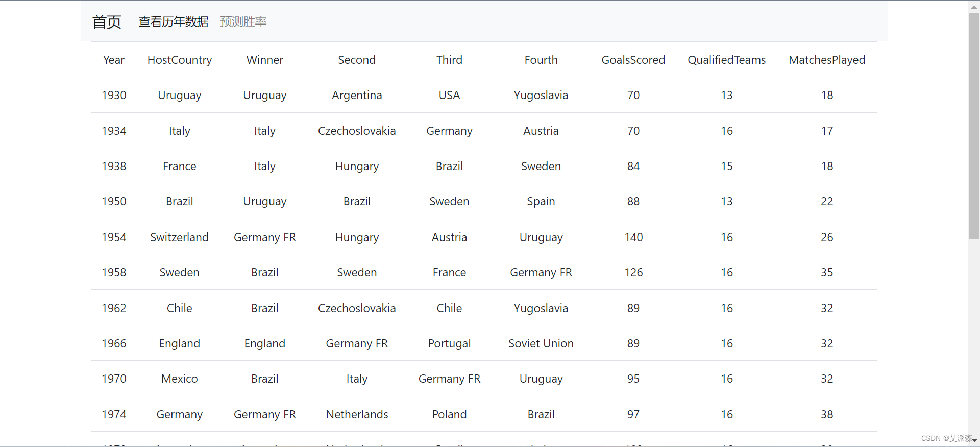Select the Switzerland host country cell
Image resolution: width=980 pixels, height=447 pixels.
180,237
